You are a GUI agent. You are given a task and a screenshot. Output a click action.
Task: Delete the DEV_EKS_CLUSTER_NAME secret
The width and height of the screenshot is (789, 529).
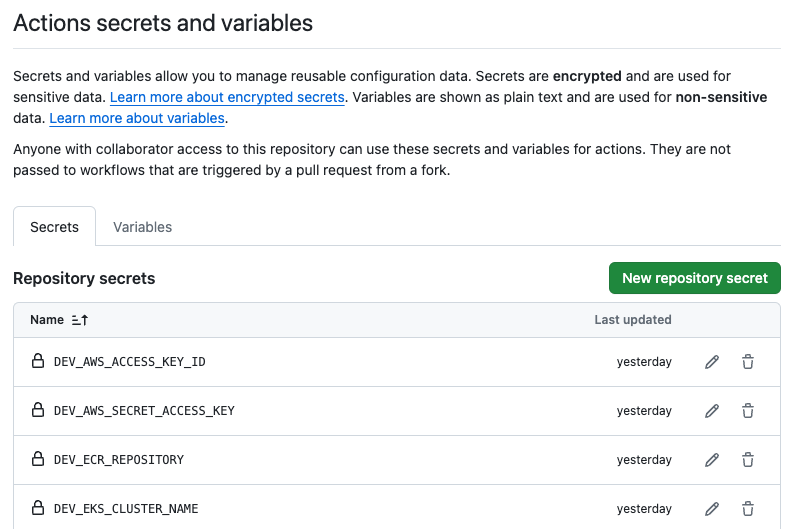747,509
